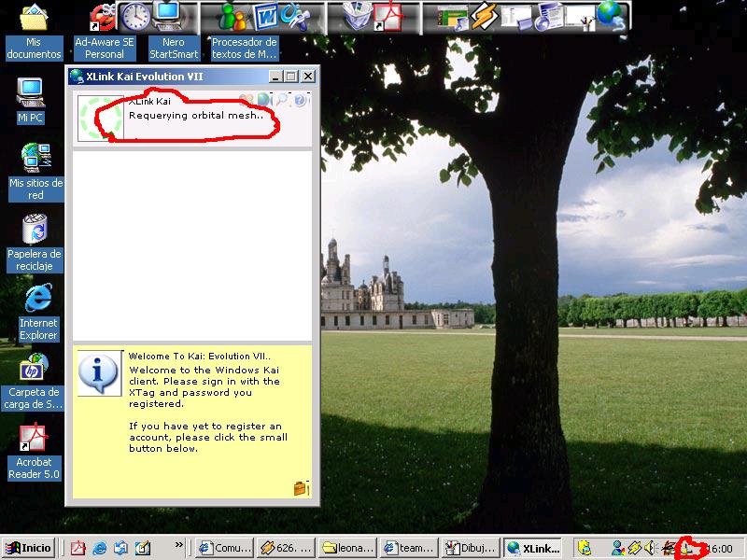Open the recycle bin icon in launcher bar
747x560 pixels.
point(358,17)
